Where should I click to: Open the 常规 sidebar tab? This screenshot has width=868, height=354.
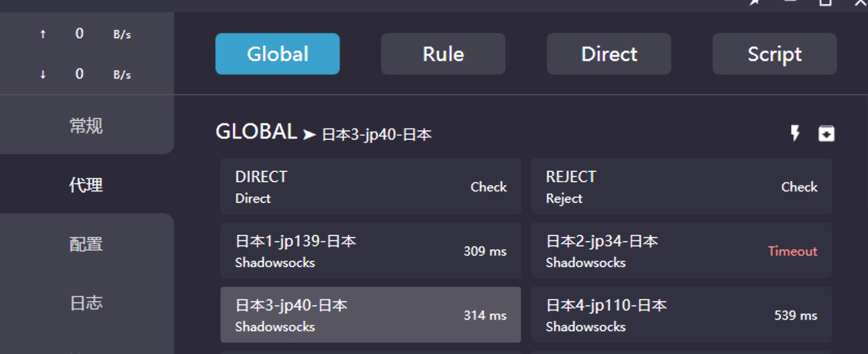[86, 126]
